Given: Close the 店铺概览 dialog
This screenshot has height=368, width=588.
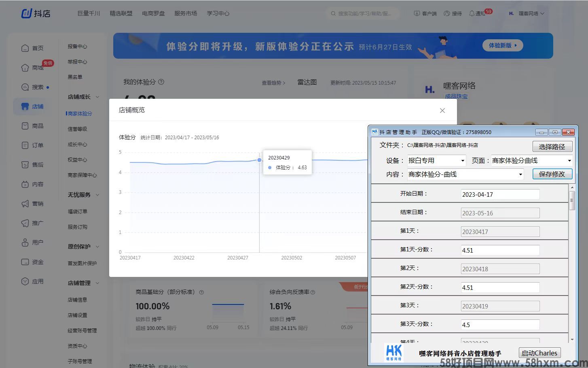Looking at the screenshot, I should [x=442, y=111].
